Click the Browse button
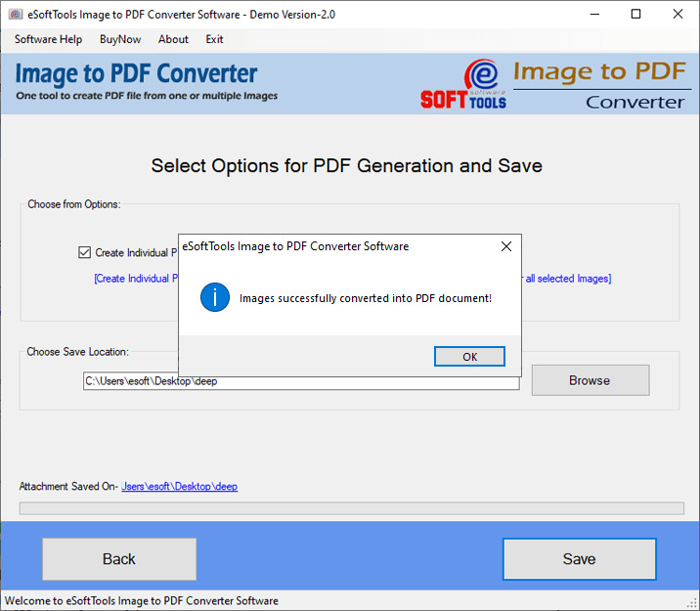This screenshot has height=611, width=700. [x=591, y=380]
